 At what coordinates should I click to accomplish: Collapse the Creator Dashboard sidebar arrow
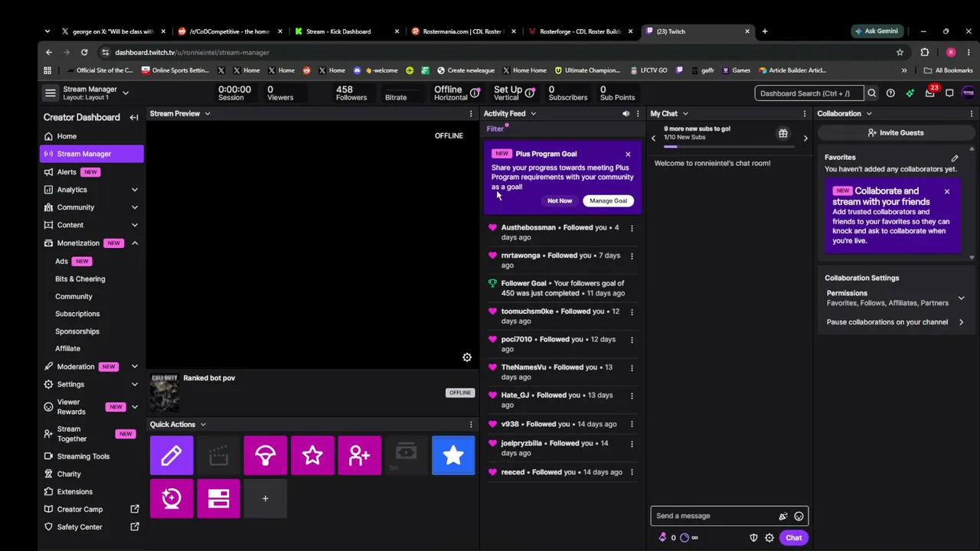pyautogui.click(x=134, y=118)
